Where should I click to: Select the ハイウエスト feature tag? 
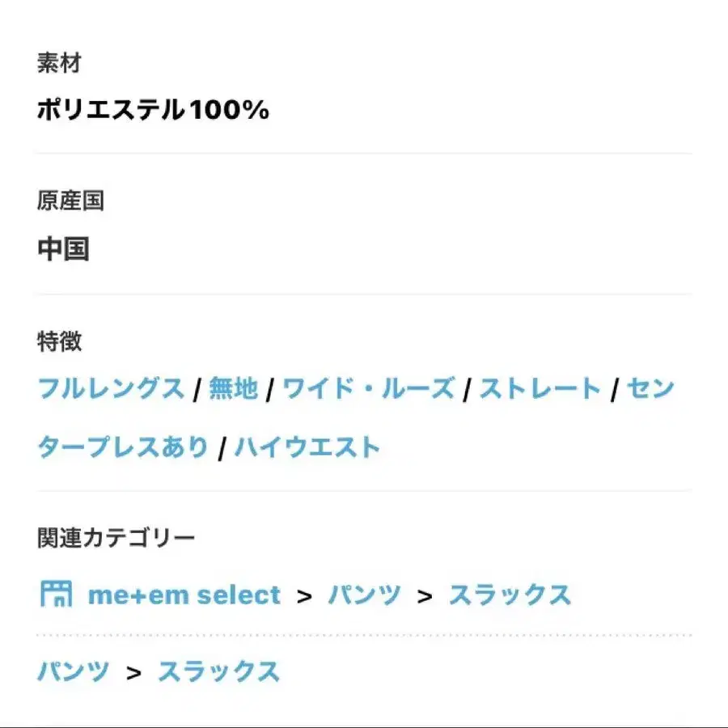tap(308, 447)
